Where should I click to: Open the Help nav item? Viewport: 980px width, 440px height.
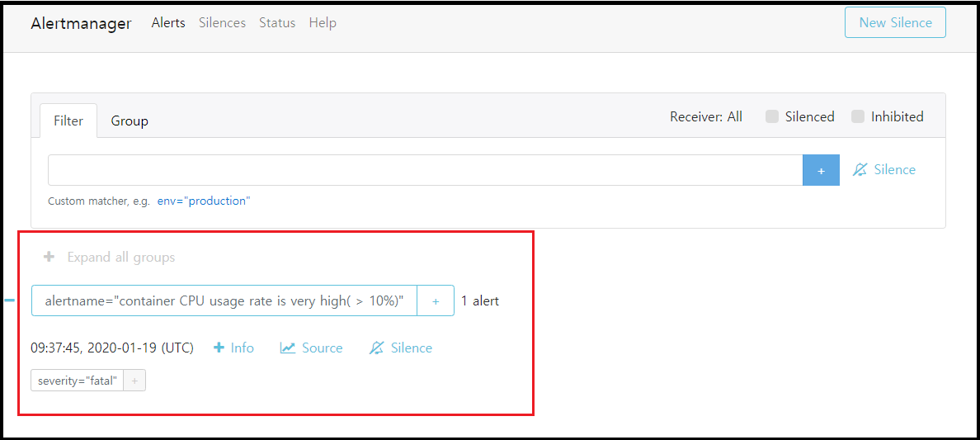pyautogui.click(x=323, y=23)
